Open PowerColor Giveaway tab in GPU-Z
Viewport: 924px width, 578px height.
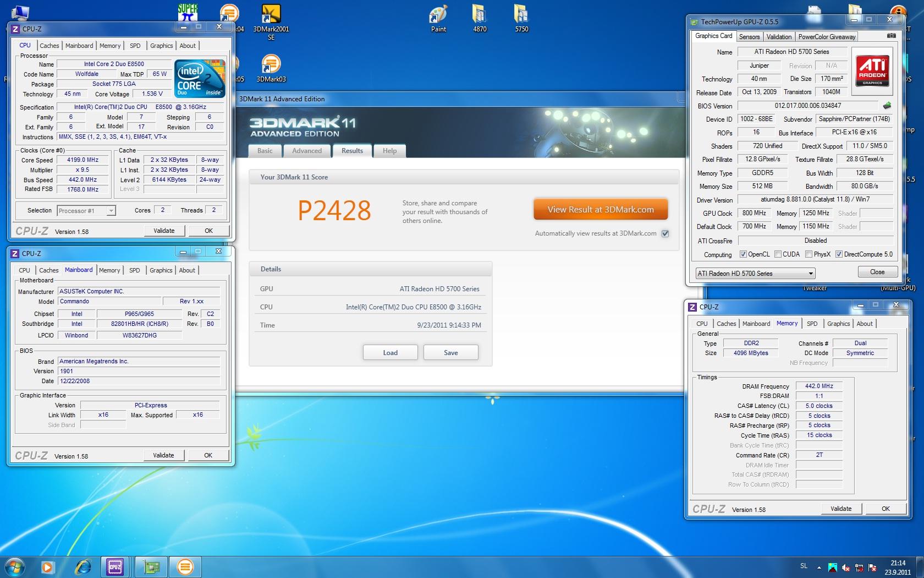[x=827, y=37]
